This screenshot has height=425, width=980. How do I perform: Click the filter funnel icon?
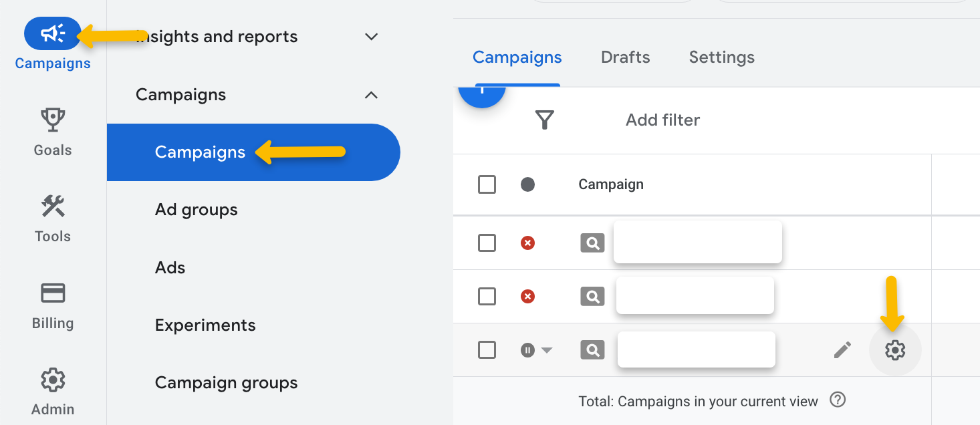point(545,120)
